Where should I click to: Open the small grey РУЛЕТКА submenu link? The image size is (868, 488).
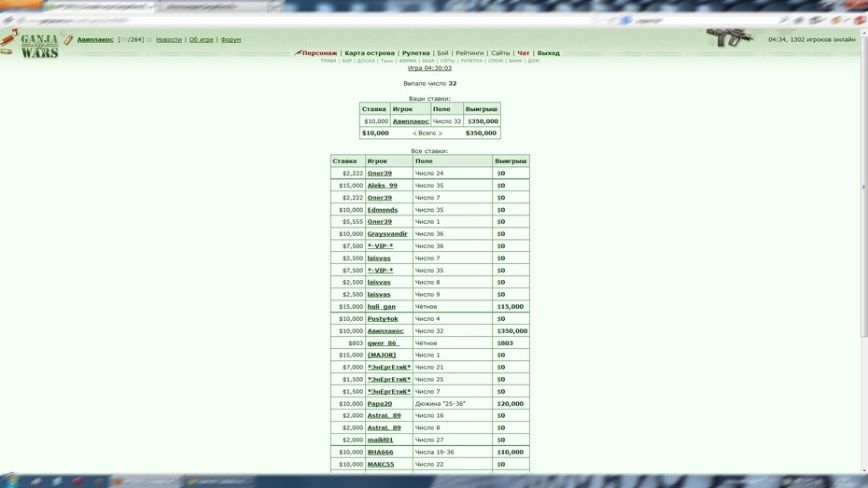click(471, 61)
